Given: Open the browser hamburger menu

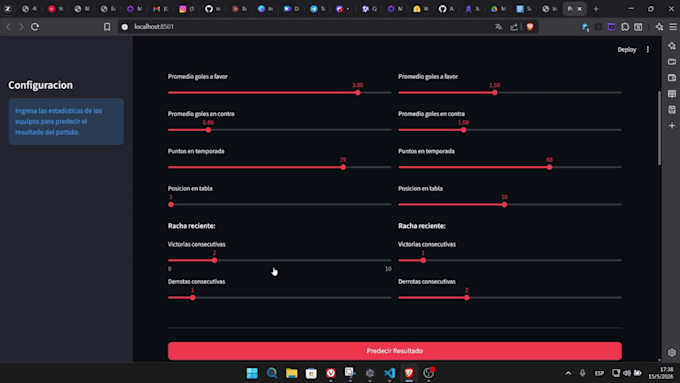Looking at the screenshot, I should coord(673,27).
